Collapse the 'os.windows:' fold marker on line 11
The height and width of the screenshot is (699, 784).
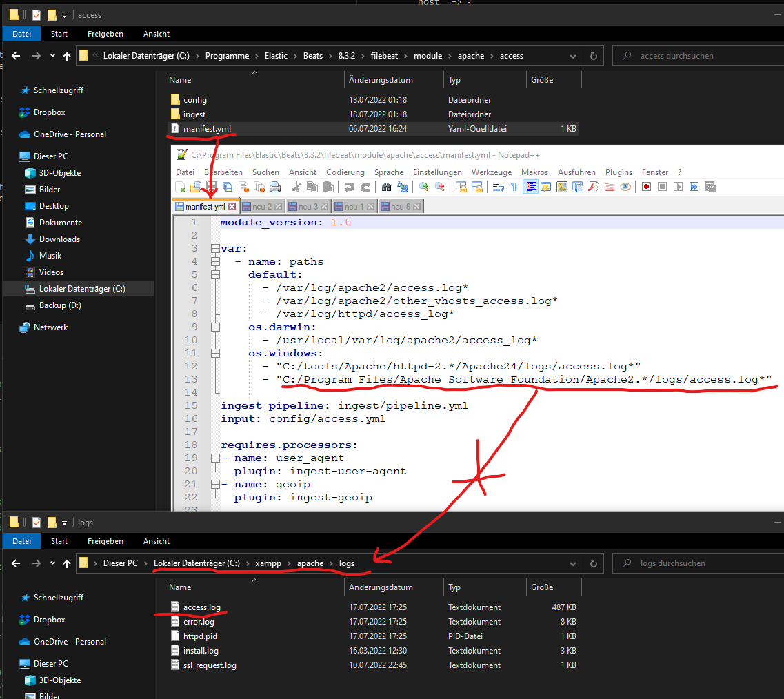point(215,353)
